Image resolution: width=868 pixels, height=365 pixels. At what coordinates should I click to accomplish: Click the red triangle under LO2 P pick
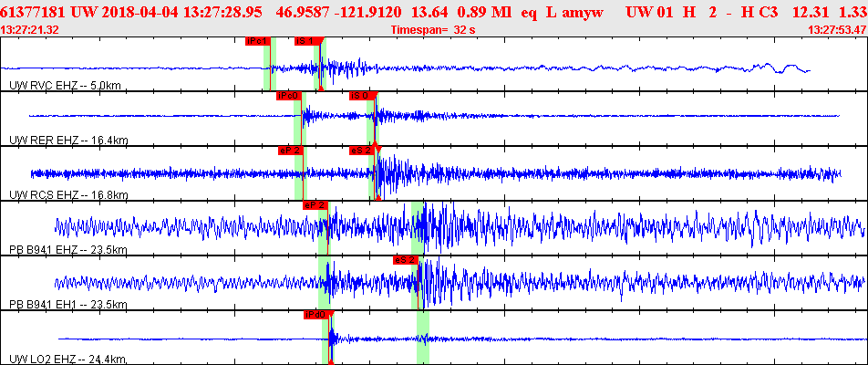[x=330, y=362]
